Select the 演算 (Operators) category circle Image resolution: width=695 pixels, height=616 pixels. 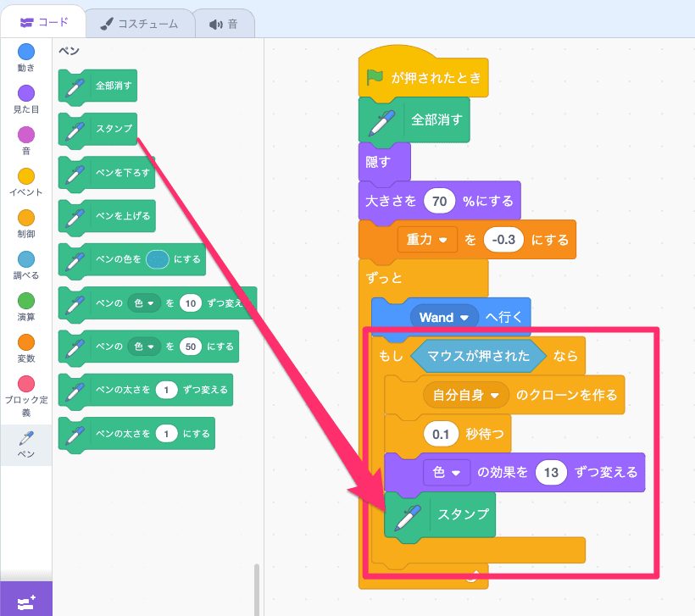pos(26,301)
